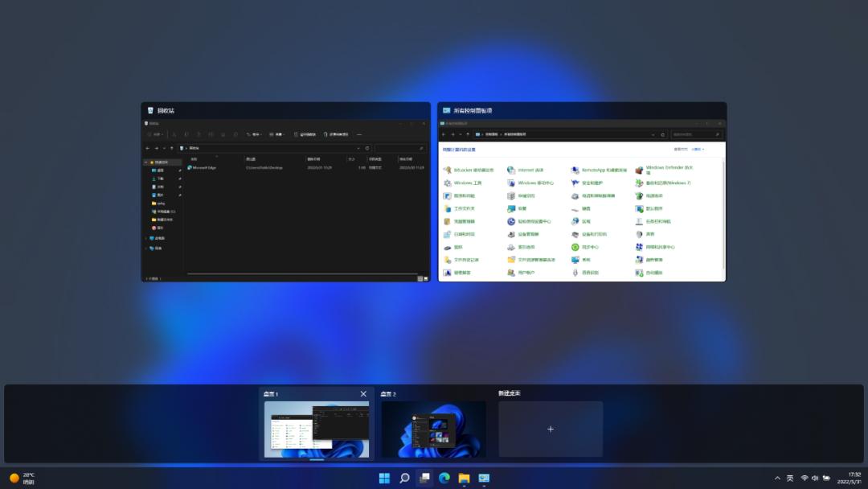Switch to Desktop 1 thumbnail
Viewport: 868px width, 489px height.
coord(317,429)
